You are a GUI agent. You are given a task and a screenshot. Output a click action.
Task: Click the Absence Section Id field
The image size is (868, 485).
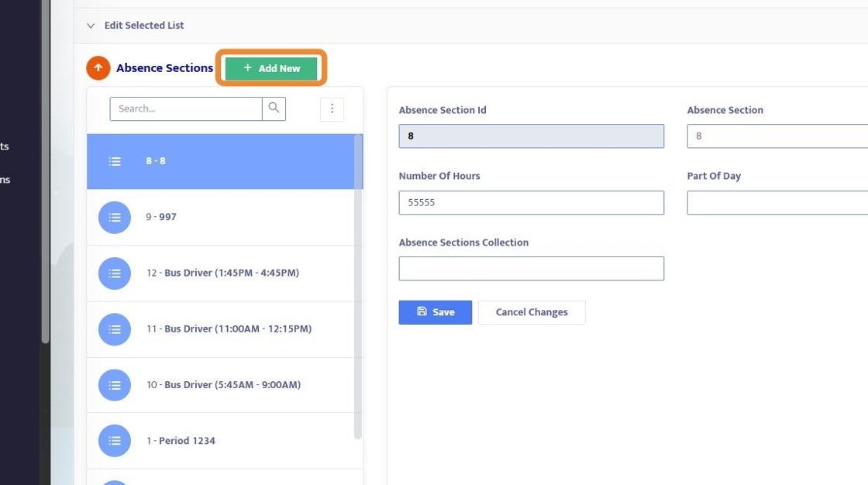(x=532, y=136)
